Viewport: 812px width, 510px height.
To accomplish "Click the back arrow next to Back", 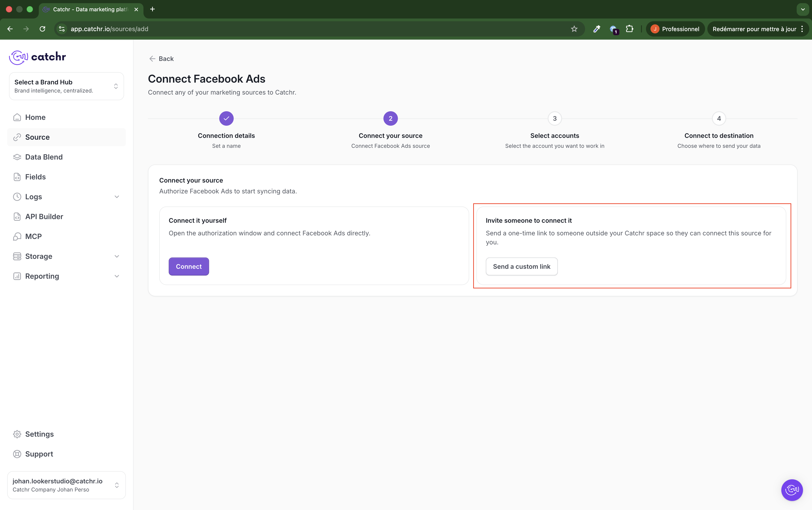I will 152,59.
